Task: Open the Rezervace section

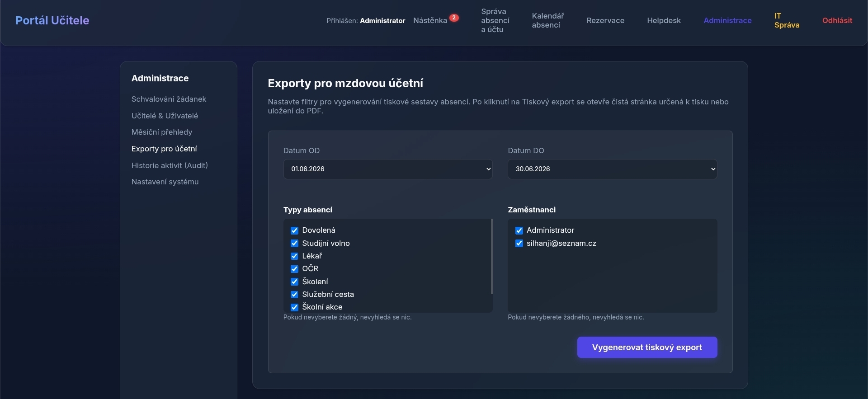Action: (605, 20)
